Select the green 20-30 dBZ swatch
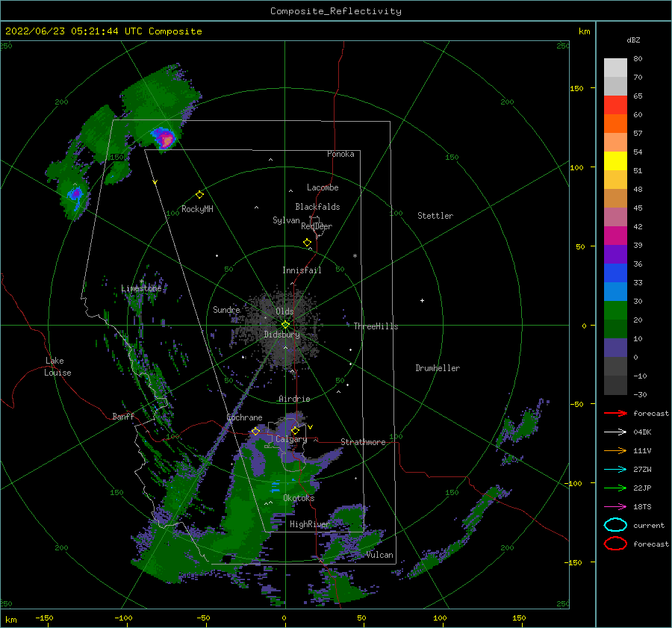The width and height of the screenshot is (672, 628). (x=615, y=311)
